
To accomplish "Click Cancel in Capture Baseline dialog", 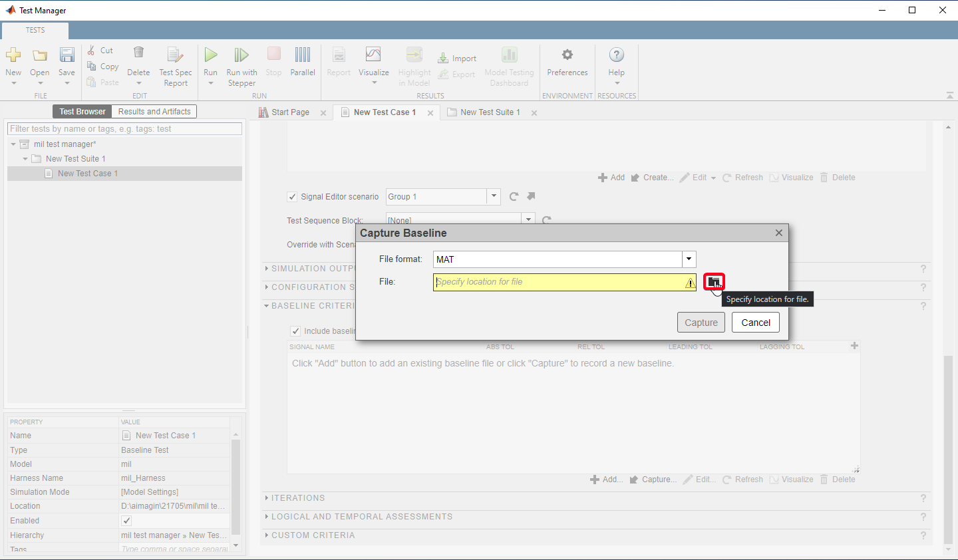I will pyautogui.click(x=756, y=323).
